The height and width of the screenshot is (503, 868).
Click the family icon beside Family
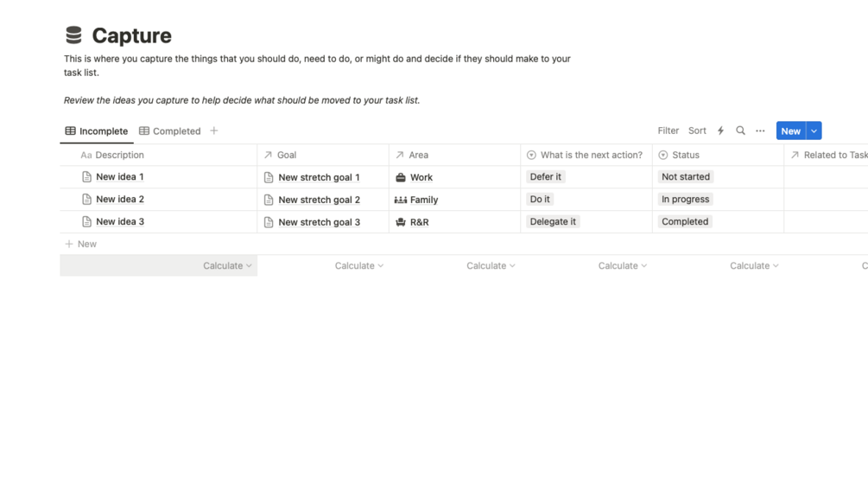tap(401, 200)
